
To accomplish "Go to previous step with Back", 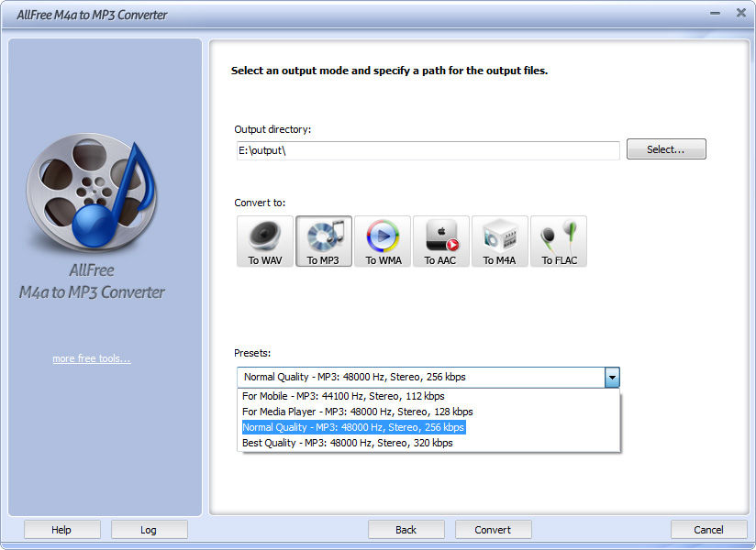I will tap(406, 529).
